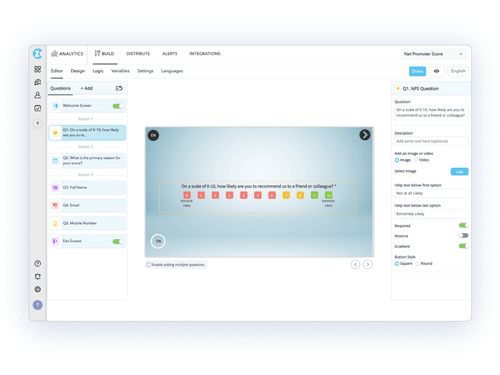500x375 pixels.
Task: Click the Q2 question type icon
Action: click(55, 161)
